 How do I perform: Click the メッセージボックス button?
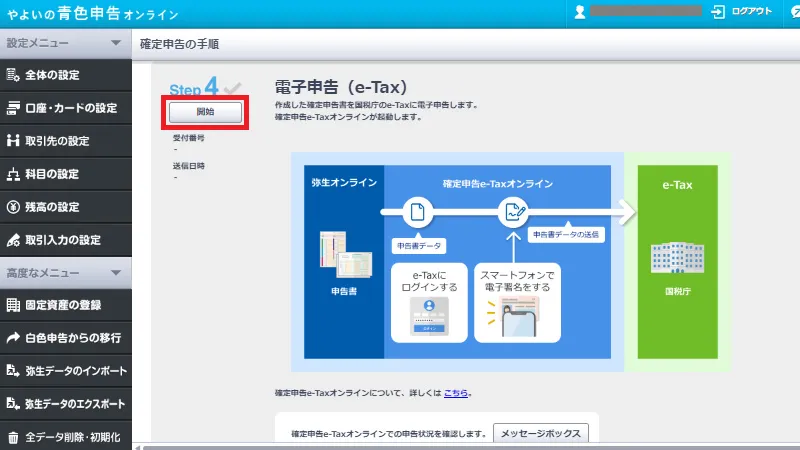pyautogui.click(x=541, y=433)
